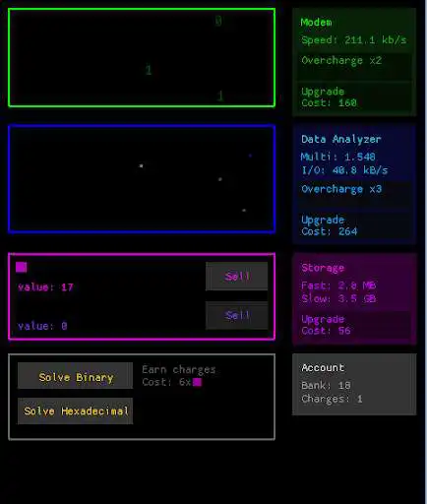Click the Bank: 18 balance
This screenshot has width=427, height=504.
[x=326, y=385]
